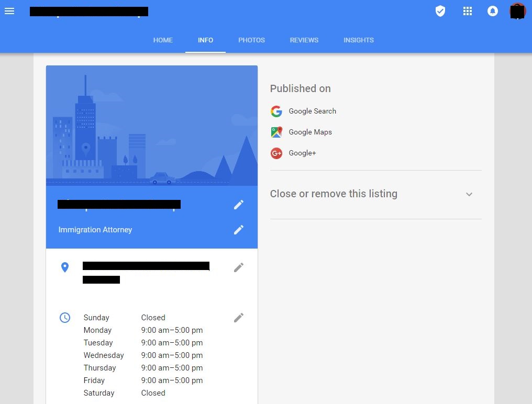Click the clock hours icon
The height and width of the screenshot is (404, 532).
tap(65, 318)
